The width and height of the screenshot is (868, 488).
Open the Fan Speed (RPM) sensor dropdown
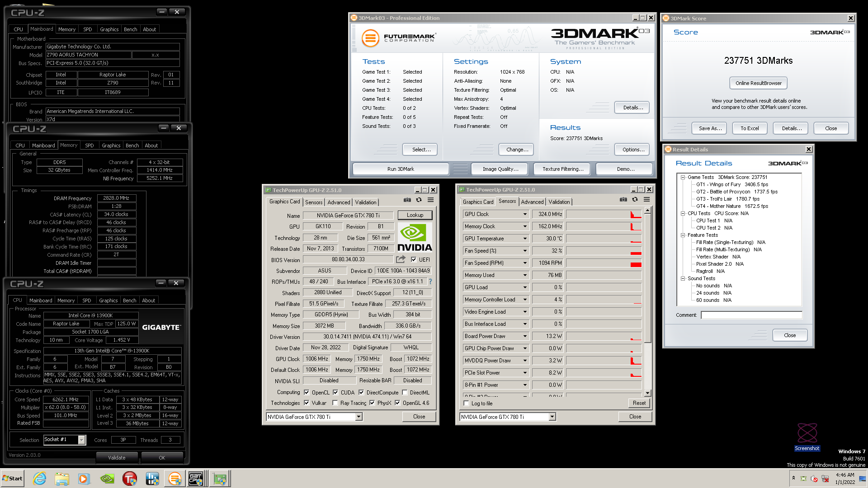525,263
